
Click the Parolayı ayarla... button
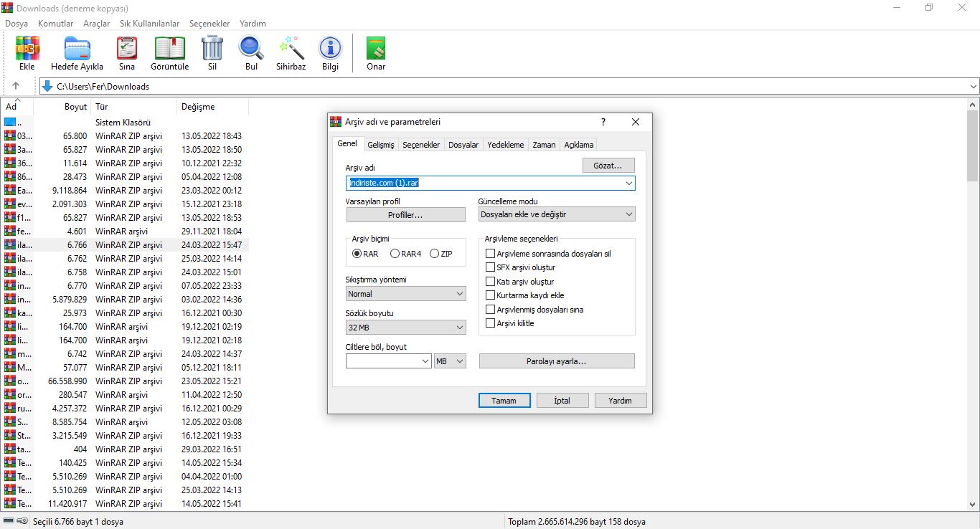point(557,361)
